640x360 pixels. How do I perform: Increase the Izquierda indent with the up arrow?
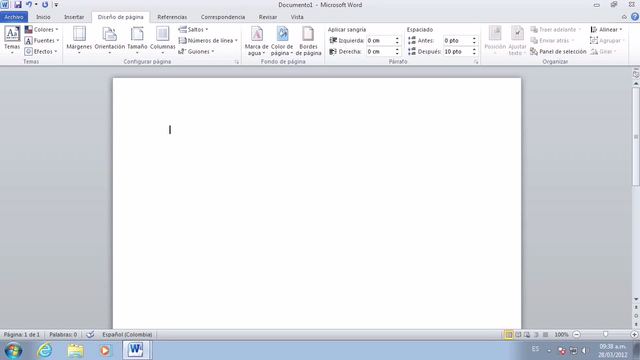(397, 38)
